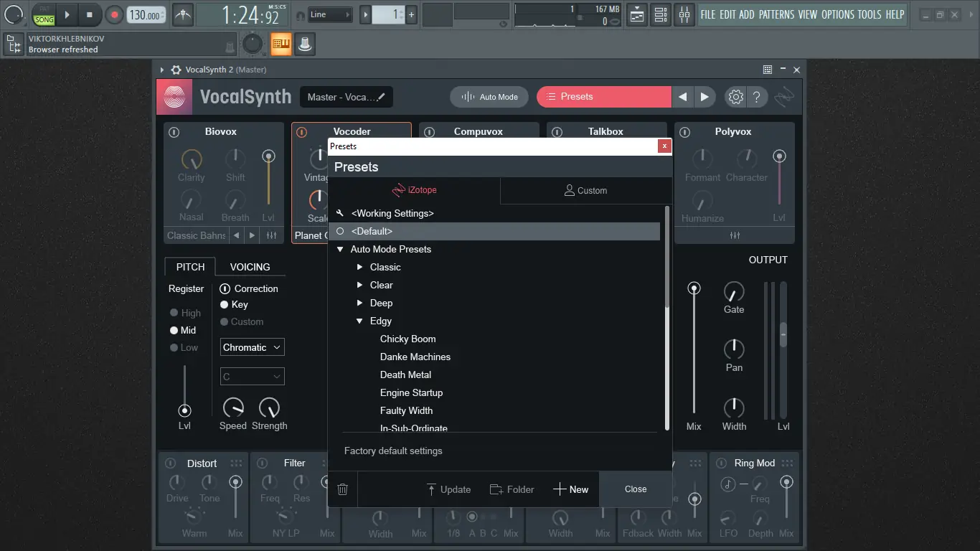Click the metronome icon
The width and height of the screenshot is (980, 551).
(183, 14)
